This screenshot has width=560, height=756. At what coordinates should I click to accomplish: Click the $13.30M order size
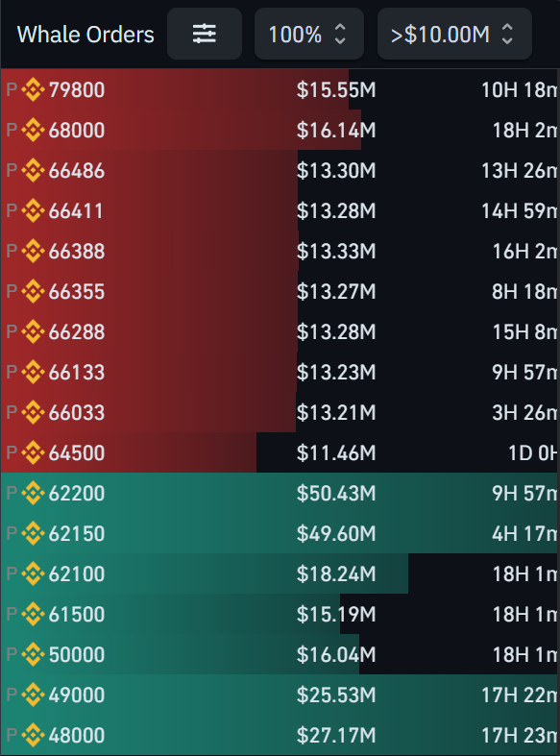pyautogui.click(x=336, y=171)
